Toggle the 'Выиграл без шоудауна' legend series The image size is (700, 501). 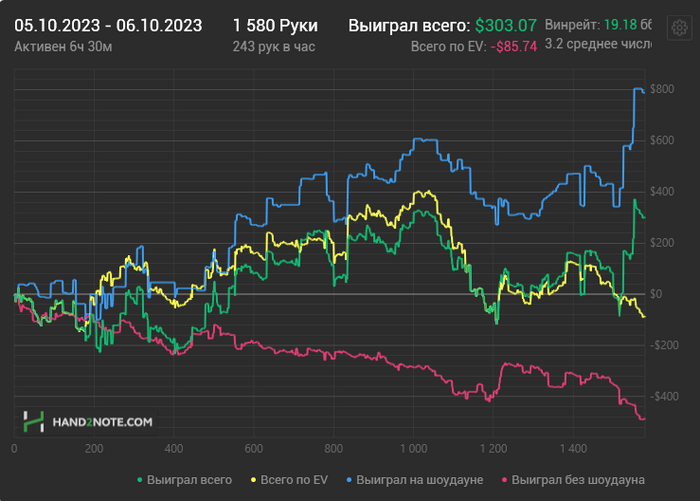coord(573,480)
